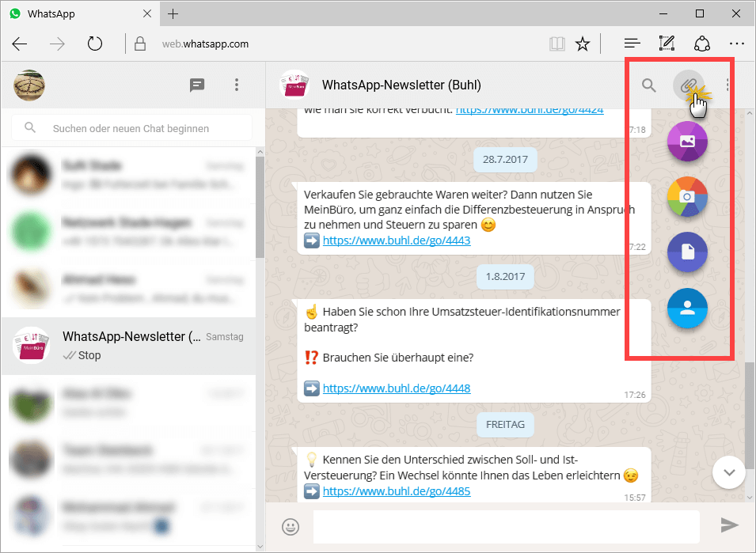This screenshot has height=553, width=756.
Task: Jump to latest messages with down chevron
Action: pyautogui.click(x=729, y=472)
